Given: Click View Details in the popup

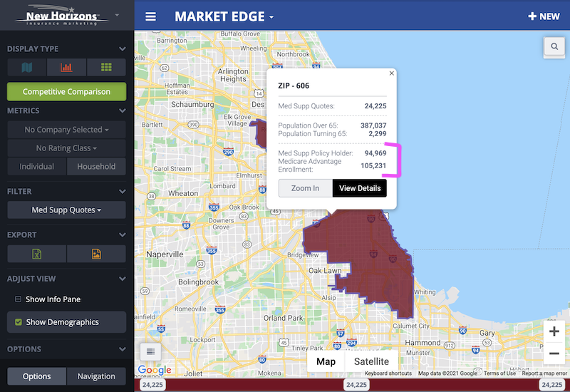Looking at the screenshot, I should (x=360, y=188).
